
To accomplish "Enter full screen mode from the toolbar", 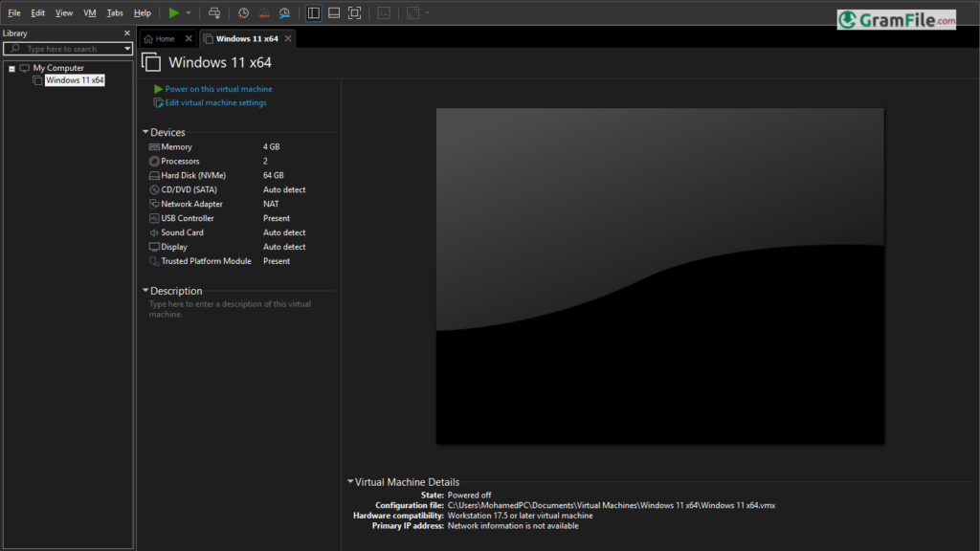I will [354, 12].
